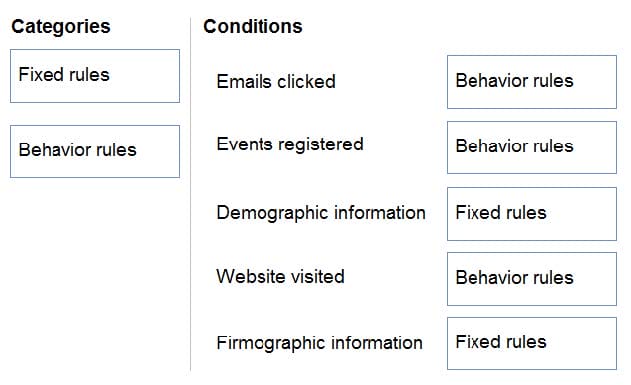Select Fixed rules answer beside Demographic information
Screen dimensions: 631x385
(x=532, y=214)
